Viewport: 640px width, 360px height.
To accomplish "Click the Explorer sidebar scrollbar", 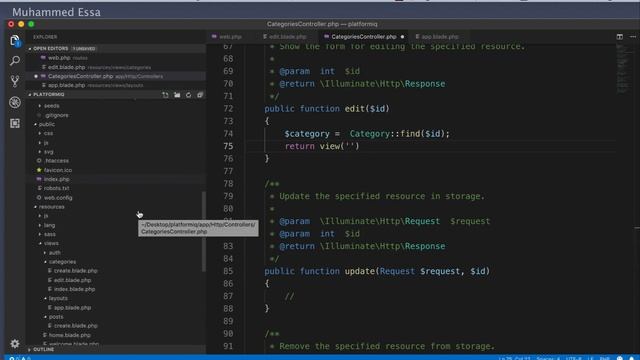I will 204,231.
